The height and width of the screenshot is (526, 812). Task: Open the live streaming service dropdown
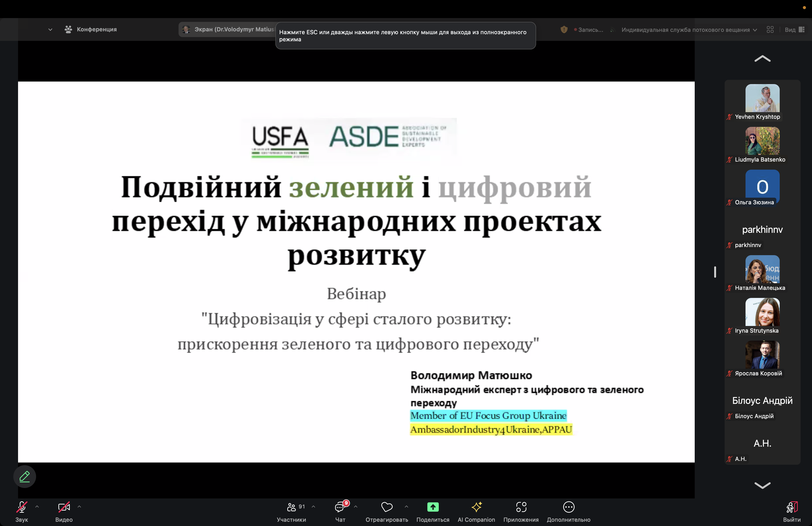[x=689, y=30]
